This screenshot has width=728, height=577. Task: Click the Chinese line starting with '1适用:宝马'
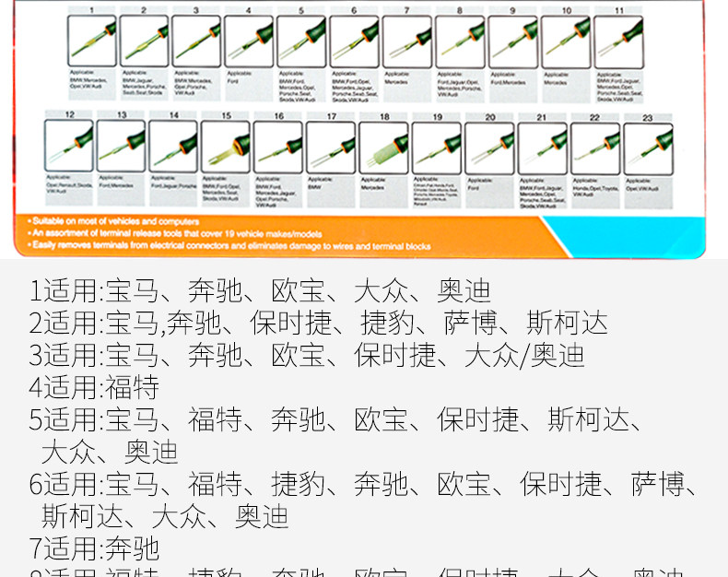point(260,291)
